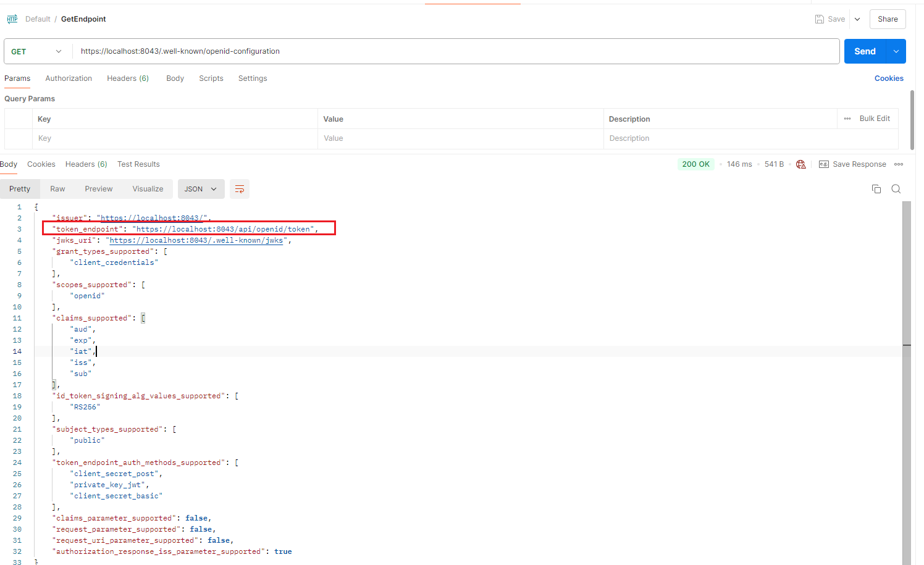The height and width of the screenshot is (565, 924).
Task: Click the network globe icon
Action: (801, 164)
